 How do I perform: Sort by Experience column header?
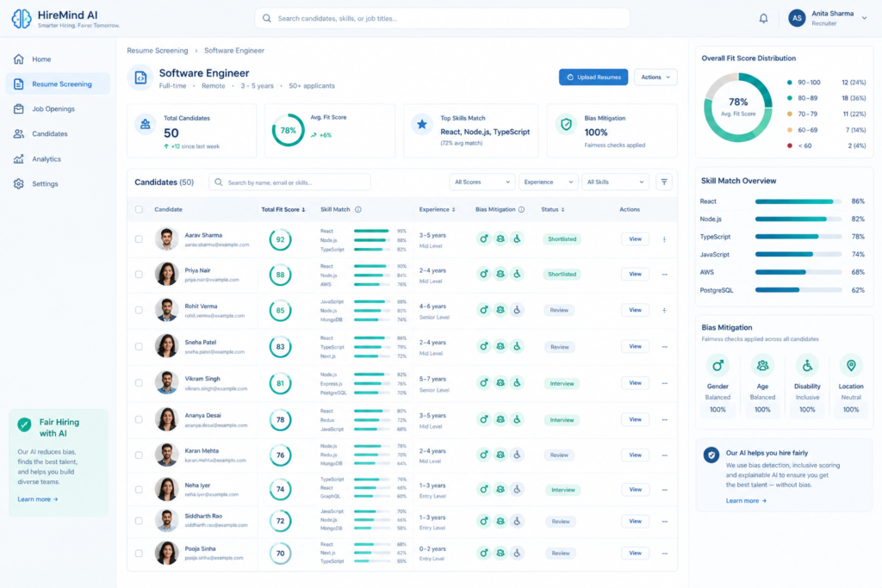pos(437,210)
